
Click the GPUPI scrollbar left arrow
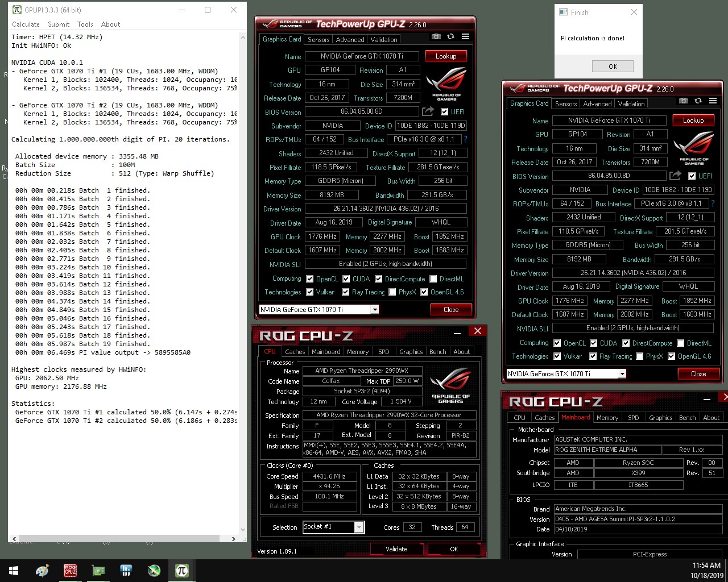pos(13,538)
